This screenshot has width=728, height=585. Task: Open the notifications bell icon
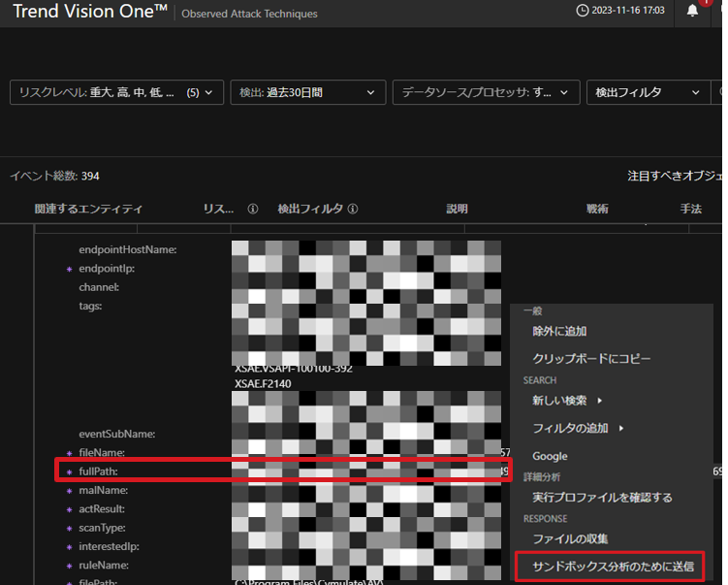tap(692, 11)
